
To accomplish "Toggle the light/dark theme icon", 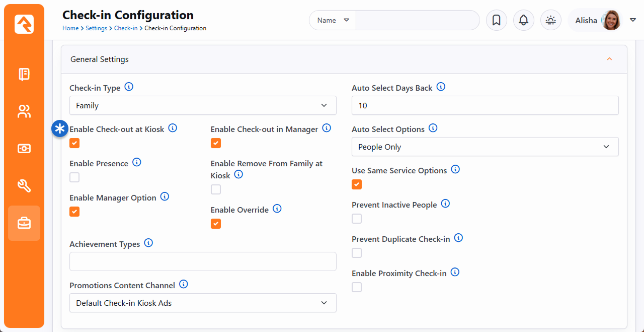I will [550, 21].
